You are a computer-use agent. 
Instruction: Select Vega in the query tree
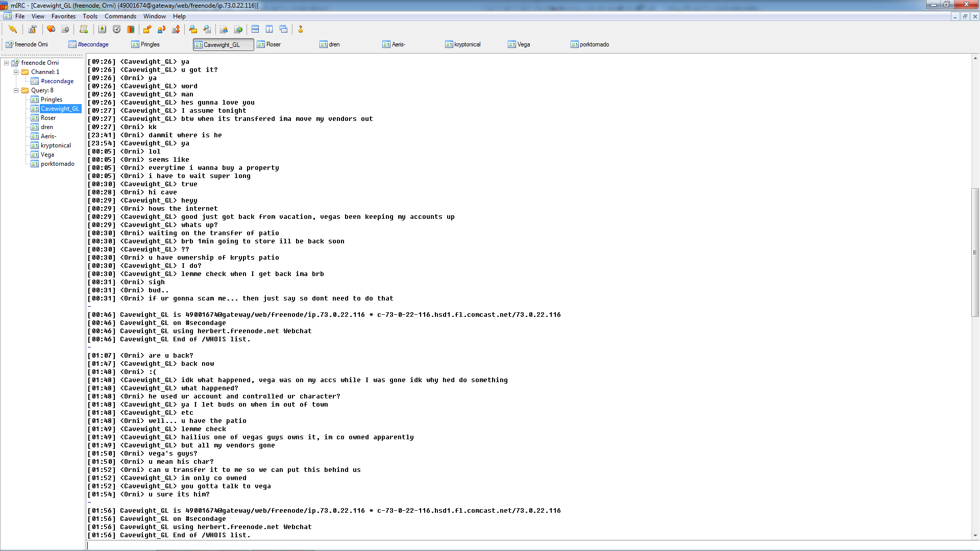click(x=47, y=155)
